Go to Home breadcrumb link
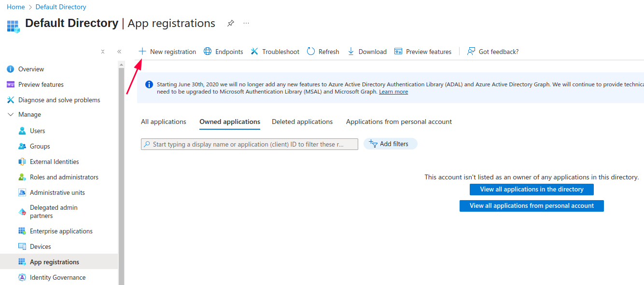644x285 pixels. [15, 7]
